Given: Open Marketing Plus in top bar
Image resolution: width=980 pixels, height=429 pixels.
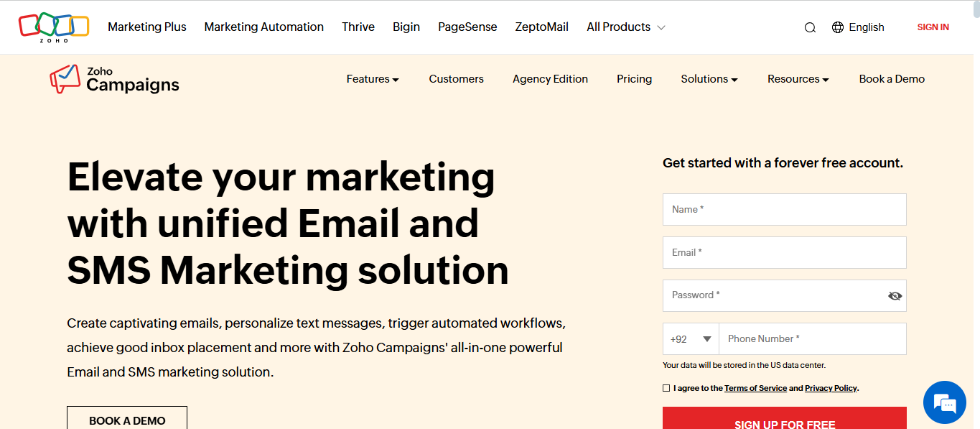Looking at the screenshot, I should point(147,27).
